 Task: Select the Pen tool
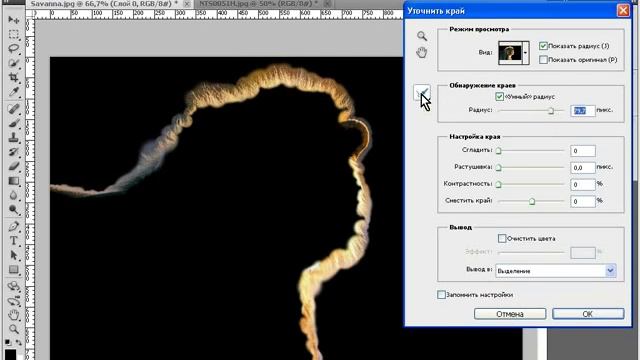13,226
